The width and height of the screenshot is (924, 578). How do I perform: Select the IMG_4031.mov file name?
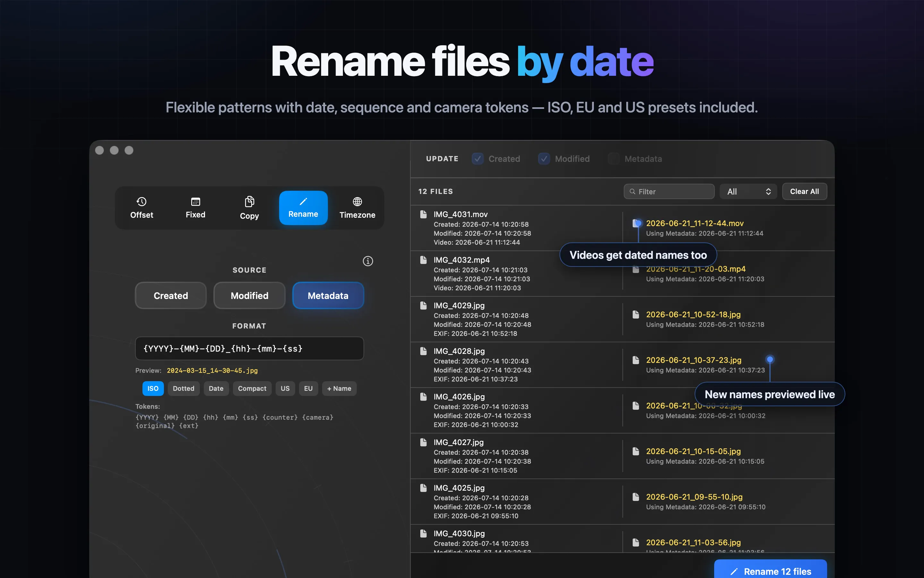click(x=460, y=215)
